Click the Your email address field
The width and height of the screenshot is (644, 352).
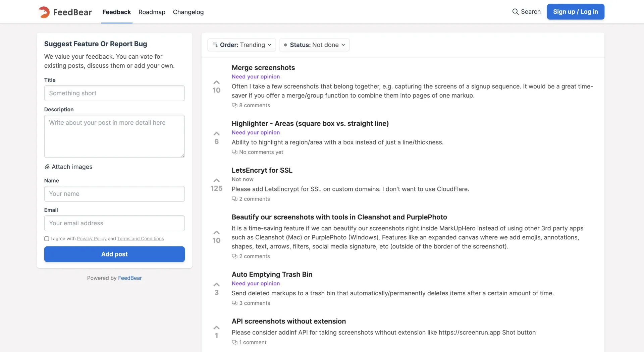[114, 223]
